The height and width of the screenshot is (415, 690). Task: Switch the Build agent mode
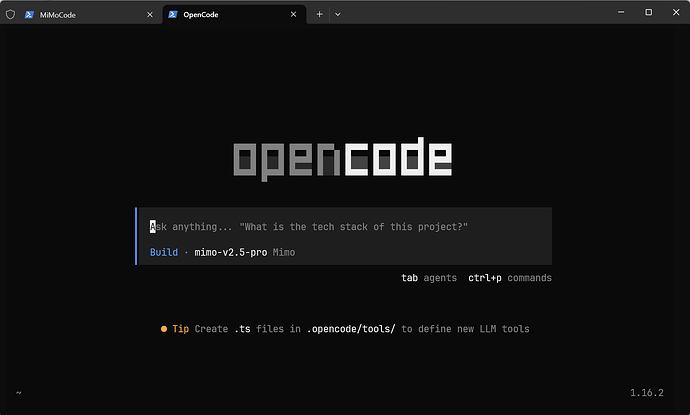pos(164,252)
